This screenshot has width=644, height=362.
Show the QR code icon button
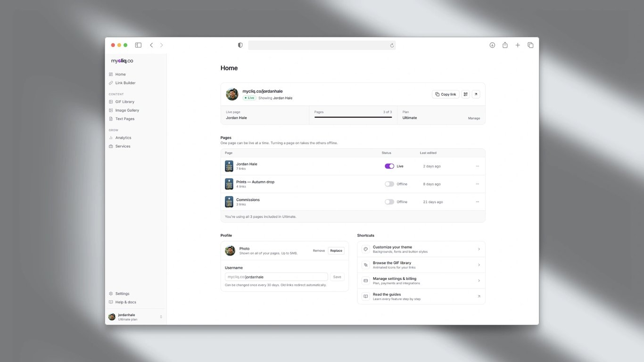coord(466,94)
